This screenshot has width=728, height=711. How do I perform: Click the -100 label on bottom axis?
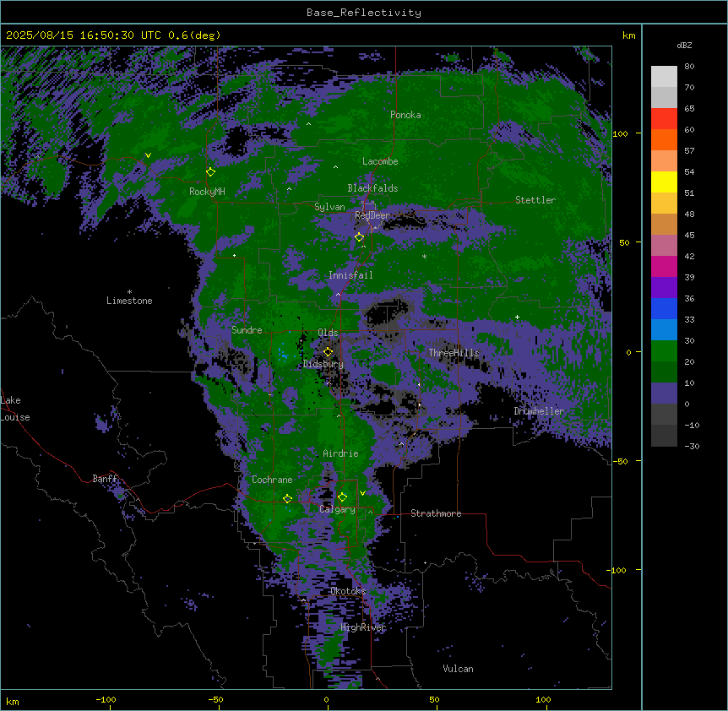click(106, 699)
